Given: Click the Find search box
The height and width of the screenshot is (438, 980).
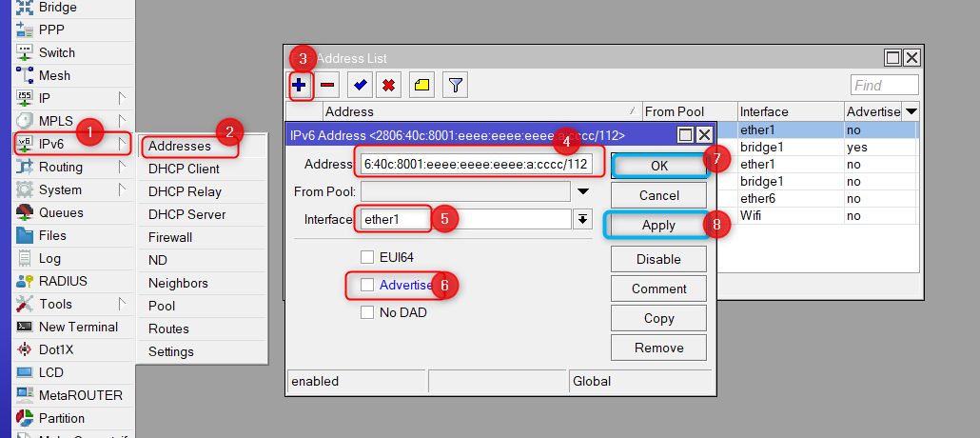Looking at the screenshot, I should [885, 86].
